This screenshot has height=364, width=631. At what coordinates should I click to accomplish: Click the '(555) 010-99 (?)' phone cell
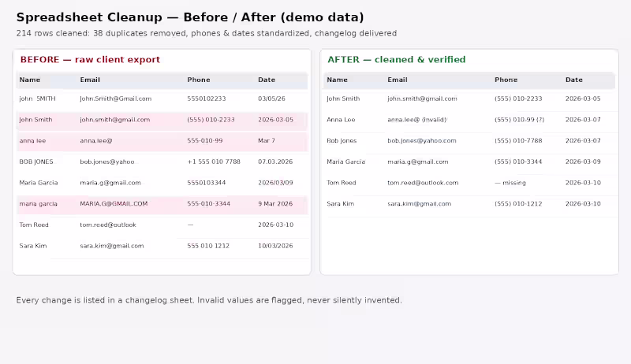click(520, 120)
